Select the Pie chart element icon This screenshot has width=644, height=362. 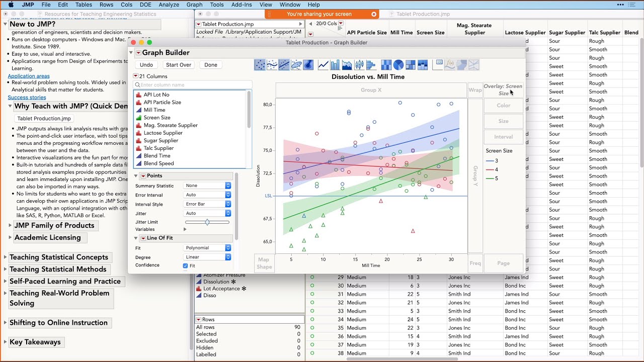point(398,65)
